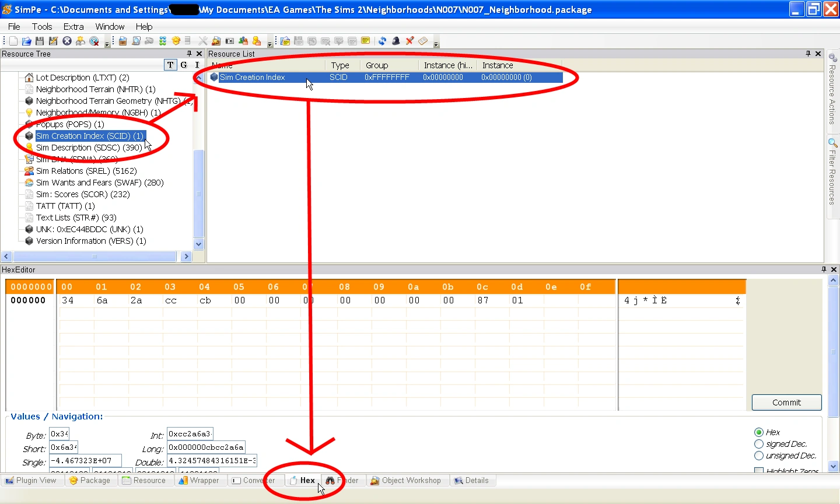The image size is (840, 504).
Task: Toggle the I view button in Resource Tree
Action: tap(197, 65)
